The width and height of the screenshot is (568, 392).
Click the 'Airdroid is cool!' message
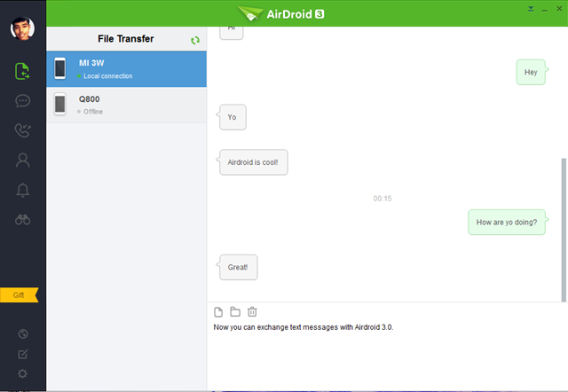pos(252,162)
